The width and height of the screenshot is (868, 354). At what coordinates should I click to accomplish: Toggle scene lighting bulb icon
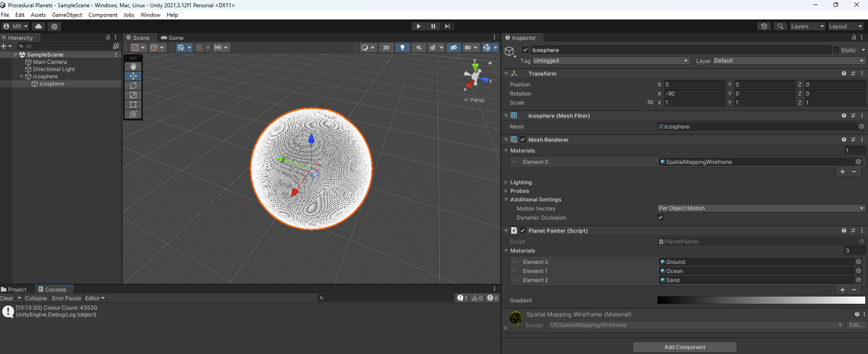point(402,48)
